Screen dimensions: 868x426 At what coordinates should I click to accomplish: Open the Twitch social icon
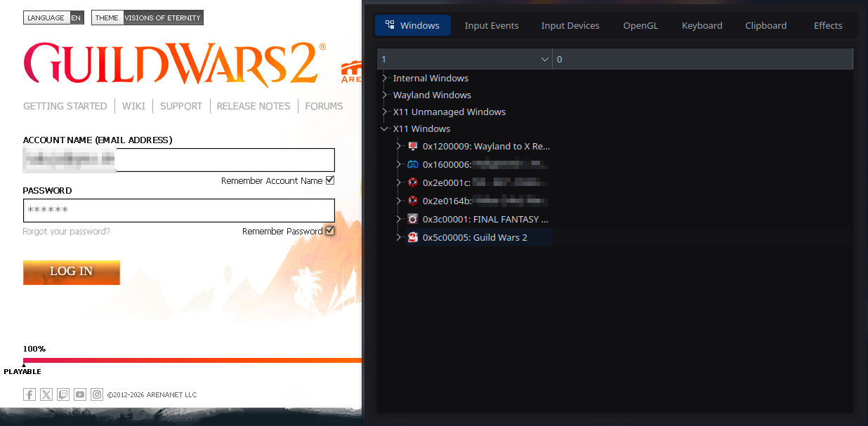(x=63, y=394)
